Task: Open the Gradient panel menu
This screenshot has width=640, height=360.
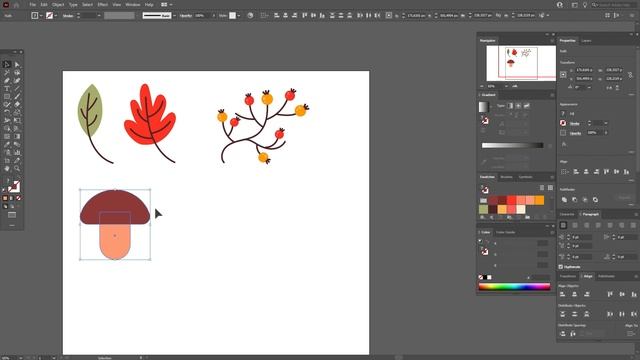Action: click(x=552, y=95)
